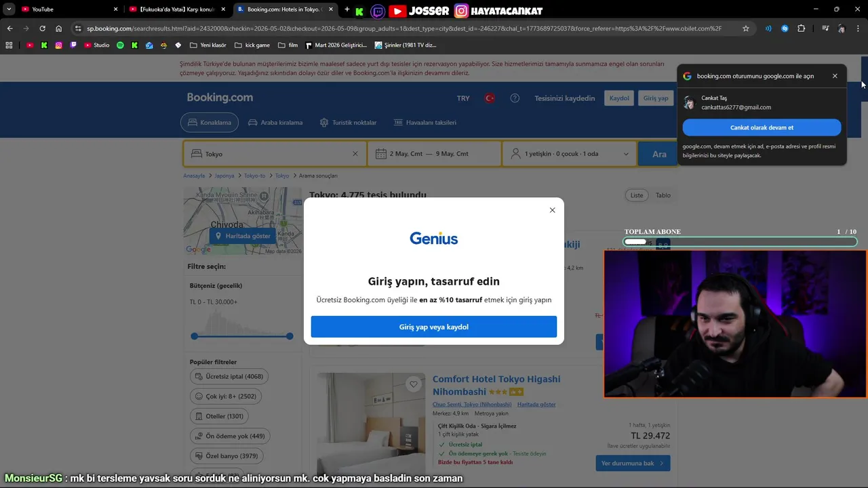Open the Yeni klasör bookmark folder
Screen dimensions: 868x488
coord(208,45)
